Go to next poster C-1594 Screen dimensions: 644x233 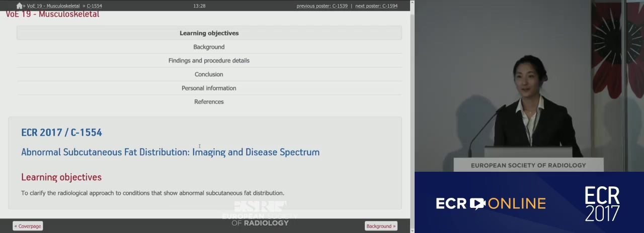pyautogui.click(x=376, y=6)
